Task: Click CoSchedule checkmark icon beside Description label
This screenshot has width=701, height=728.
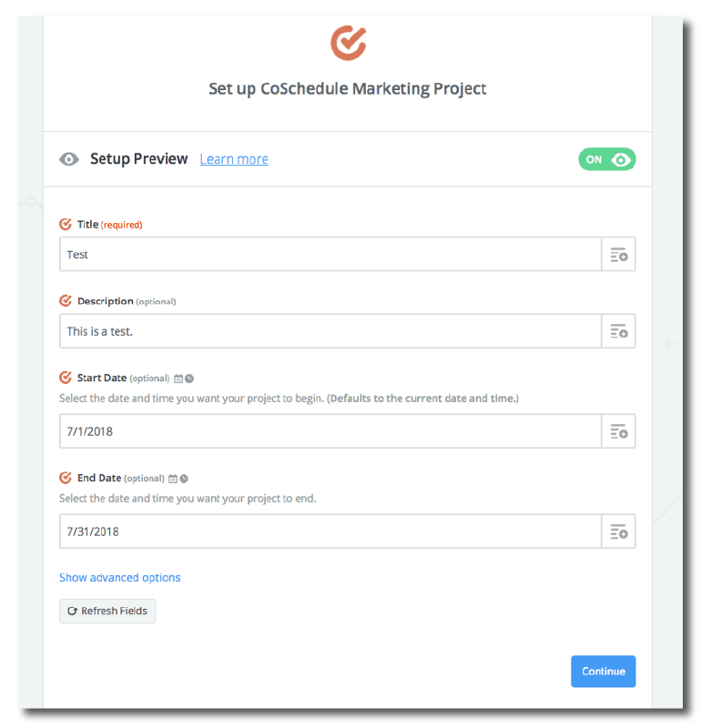Action: tap(66, 300)
